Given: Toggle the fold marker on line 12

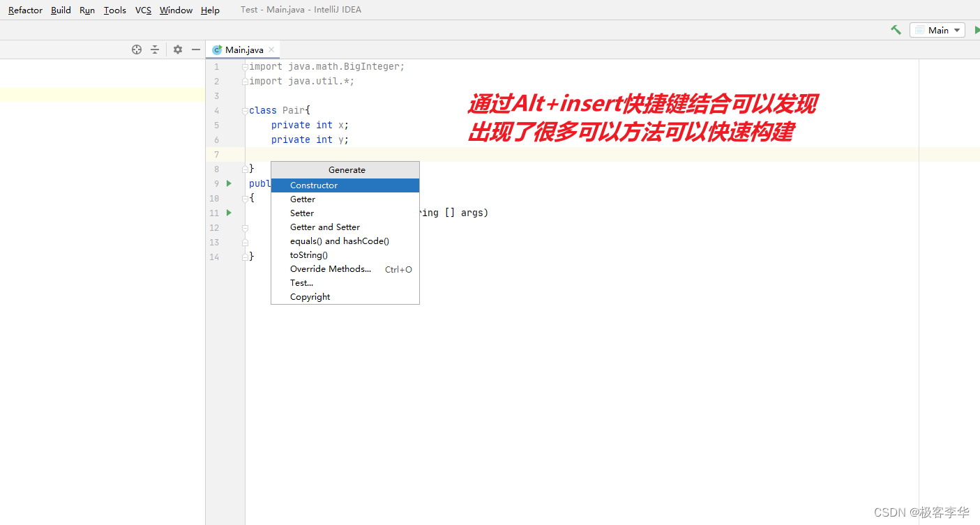Looking at the screenshot, I should (245, 228).
